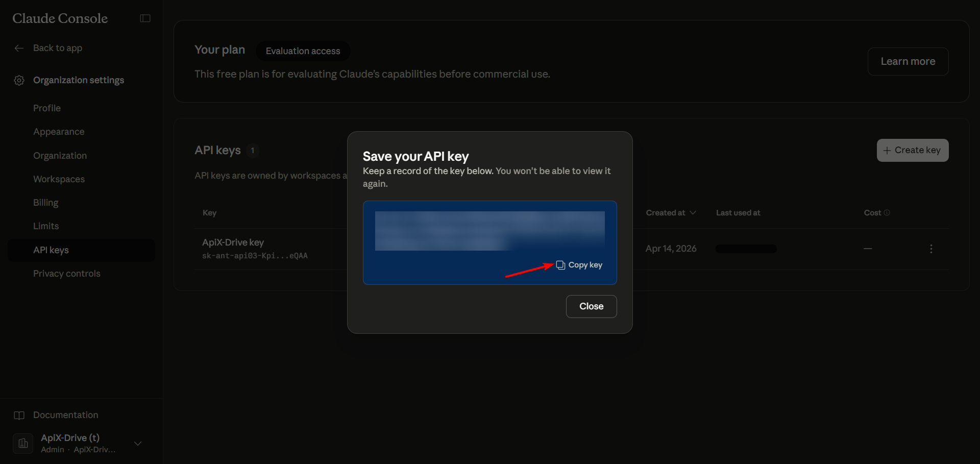Click the Documentation book icon

tap(19, 415)
